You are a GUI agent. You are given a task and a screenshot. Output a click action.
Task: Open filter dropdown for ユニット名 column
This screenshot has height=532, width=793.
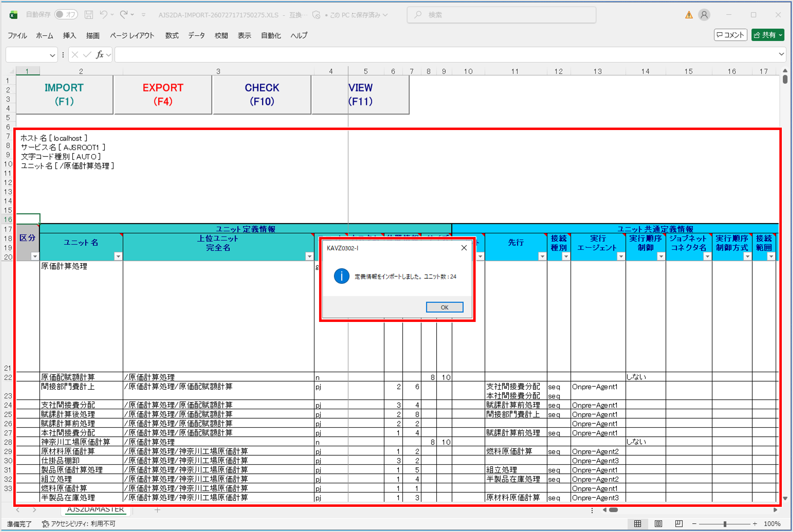(x=118, y=257)
